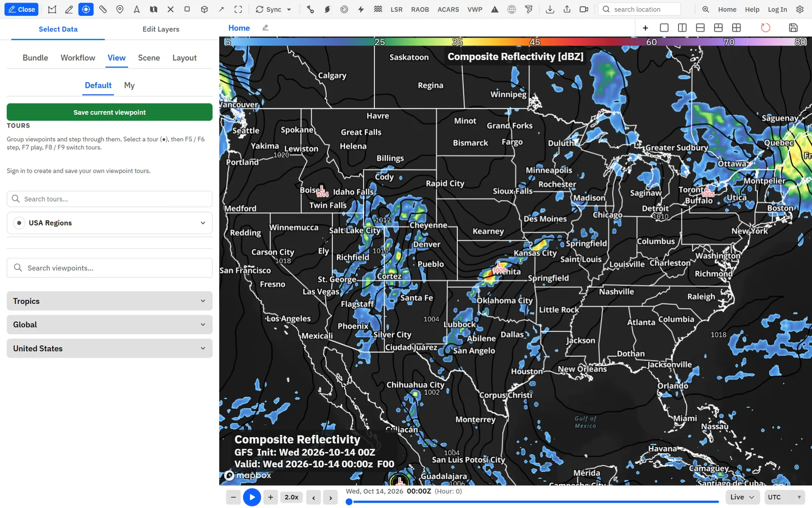
Task: Activate the crosshair target tool
Action: click(86, 9)
